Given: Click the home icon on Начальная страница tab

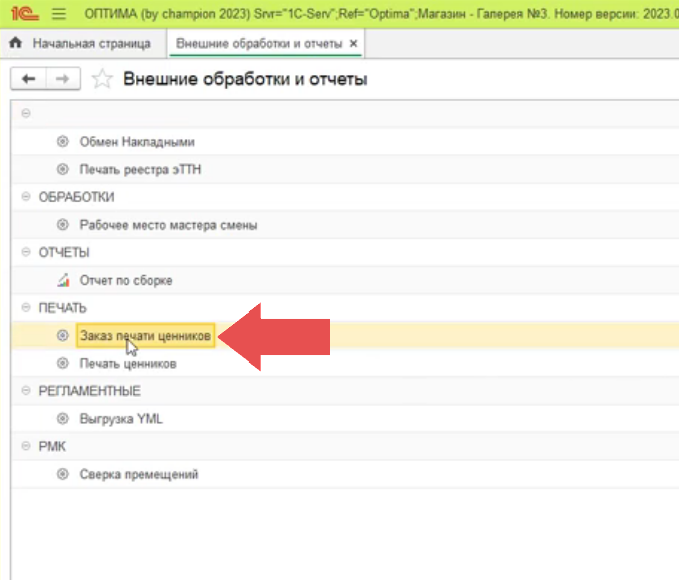Looking at the screenshot, I should tap(16, 45).
